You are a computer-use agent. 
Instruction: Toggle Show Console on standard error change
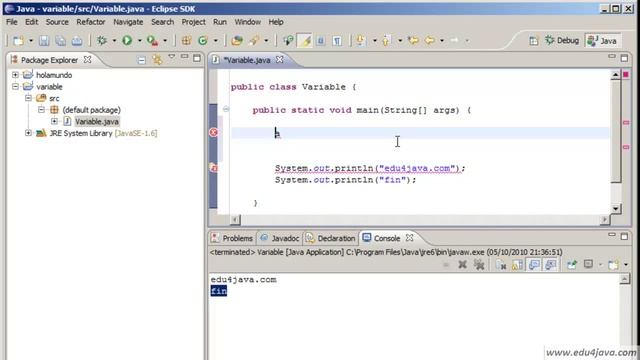(x=551, y=264)
